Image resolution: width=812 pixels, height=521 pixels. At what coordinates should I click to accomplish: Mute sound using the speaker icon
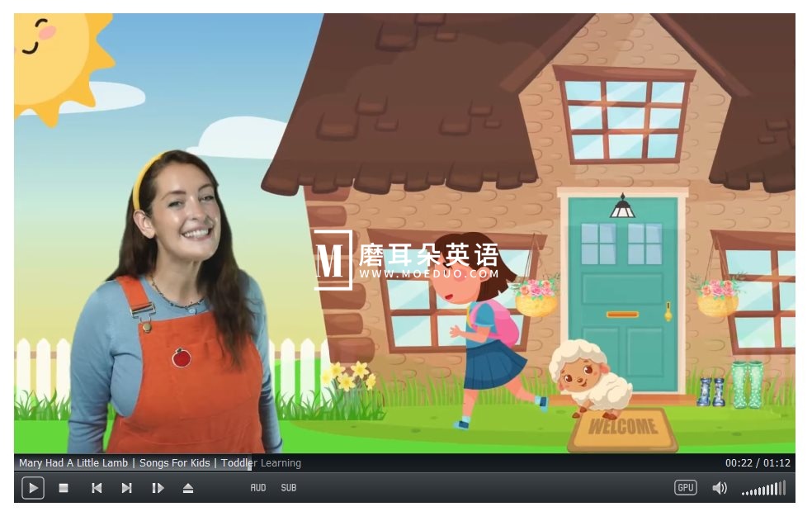coord(720,488)
